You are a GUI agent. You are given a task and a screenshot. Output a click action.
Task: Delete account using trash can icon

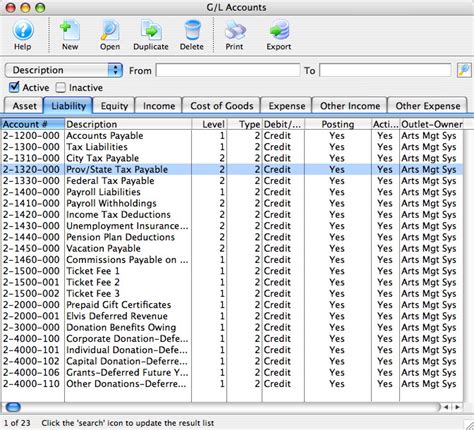click(x=192, y=30)
